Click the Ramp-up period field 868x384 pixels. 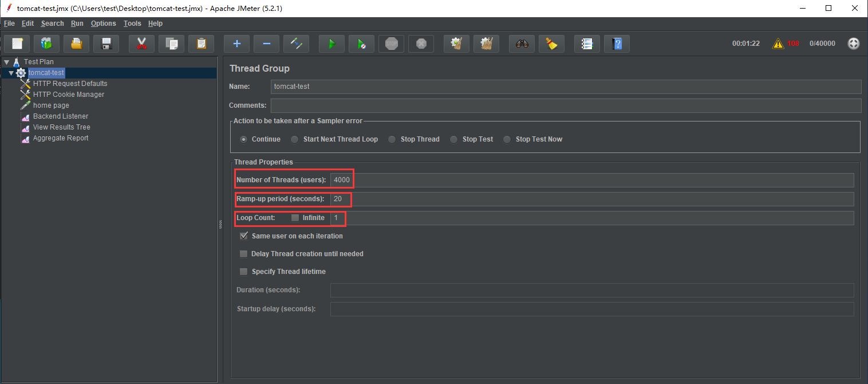(x=592, y=199)
